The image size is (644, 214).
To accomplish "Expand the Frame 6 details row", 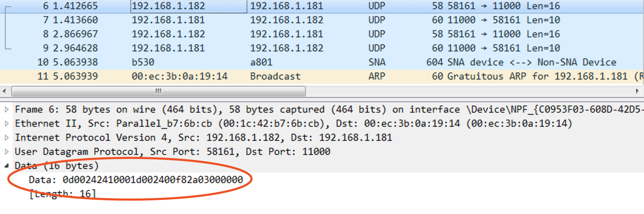I will click(x=6, y=109).
